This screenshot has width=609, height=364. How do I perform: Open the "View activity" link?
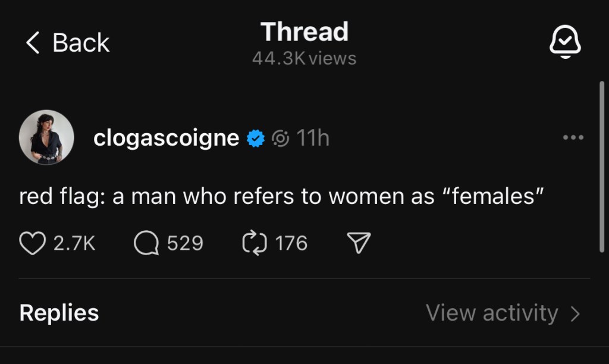tap(492, 313)
